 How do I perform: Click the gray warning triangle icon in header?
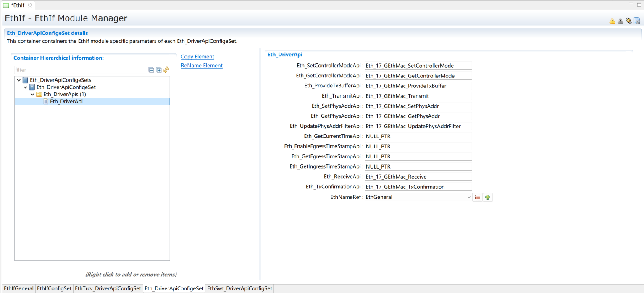[620, 21]
